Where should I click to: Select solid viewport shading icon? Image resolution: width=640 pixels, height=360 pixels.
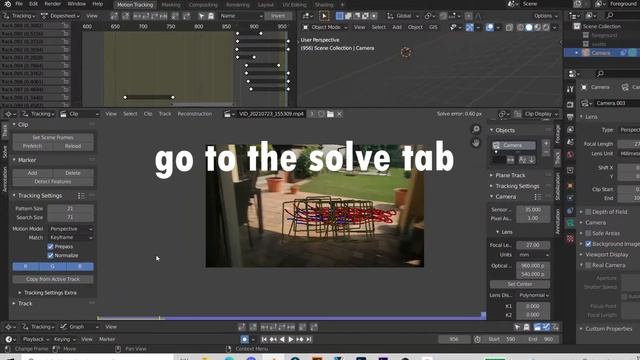(529, 27)
